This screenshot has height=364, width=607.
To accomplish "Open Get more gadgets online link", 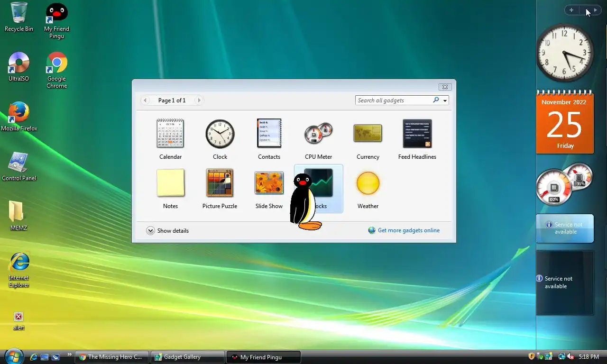I will pyautogui.click(x=404, y=230).
